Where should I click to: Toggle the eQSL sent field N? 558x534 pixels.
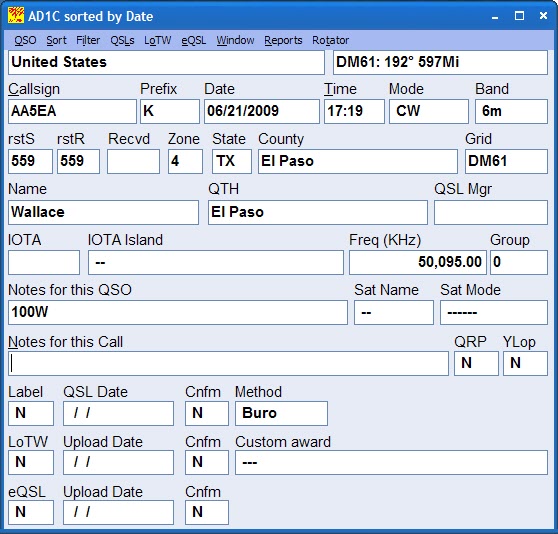click(x=31, y=512)
